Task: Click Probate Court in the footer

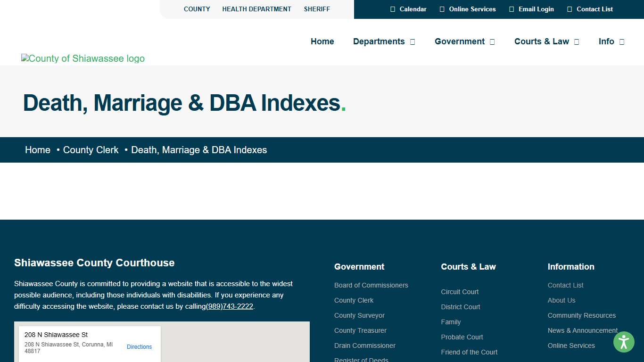Action: pos(462,337)
